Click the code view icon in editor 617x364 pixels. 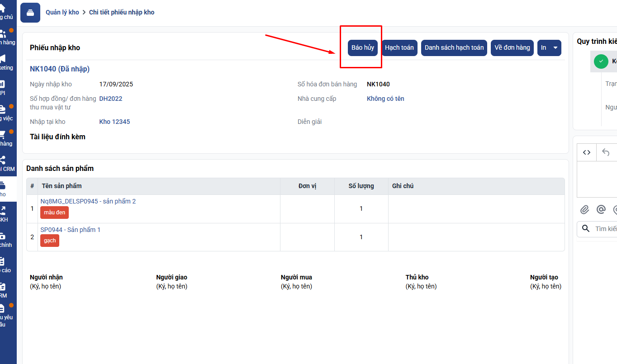pyautogui.click(x=587, y=152)
